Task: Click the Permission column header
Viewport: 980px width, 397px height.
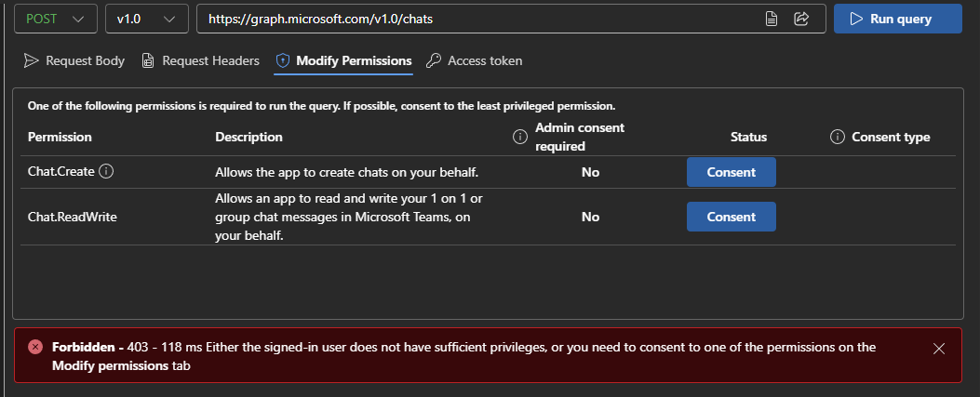Action: point(60,137)
